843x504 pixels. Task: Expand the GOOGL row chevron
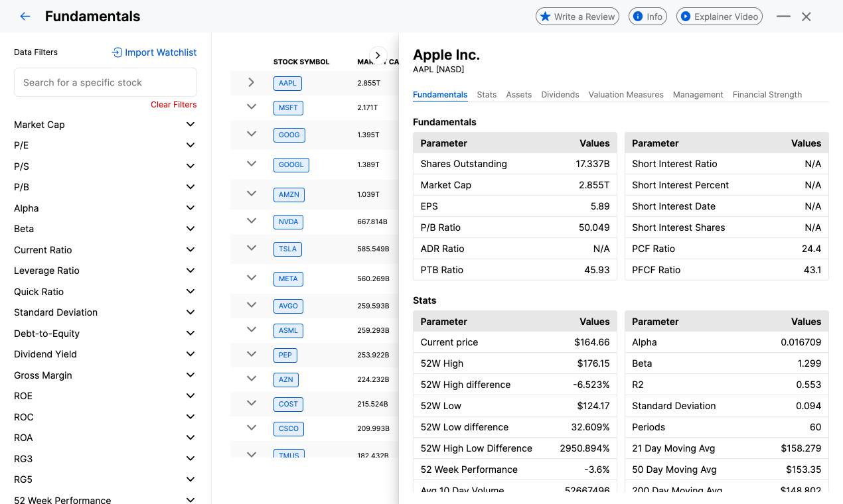(x=251, y=164)
